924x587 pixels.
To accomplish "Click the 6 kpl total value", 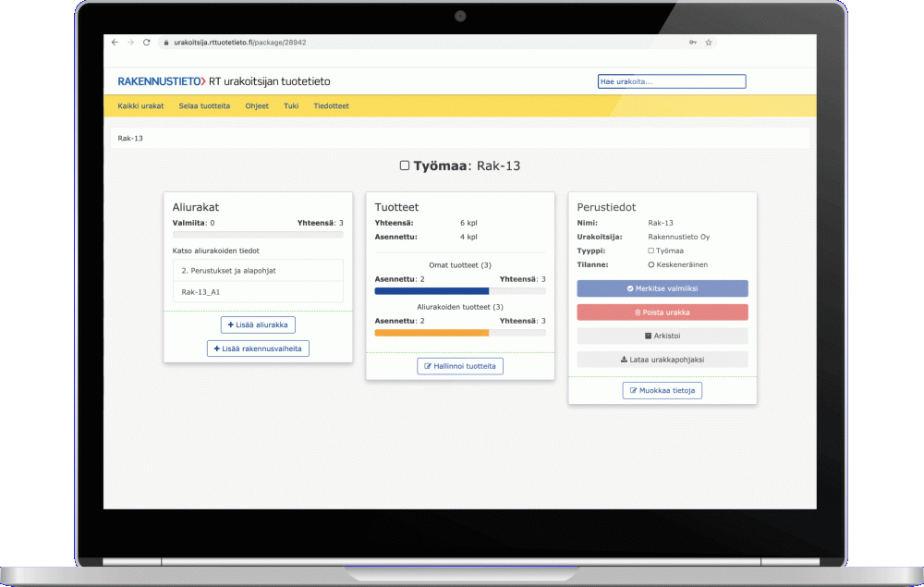I will (468, 223).
